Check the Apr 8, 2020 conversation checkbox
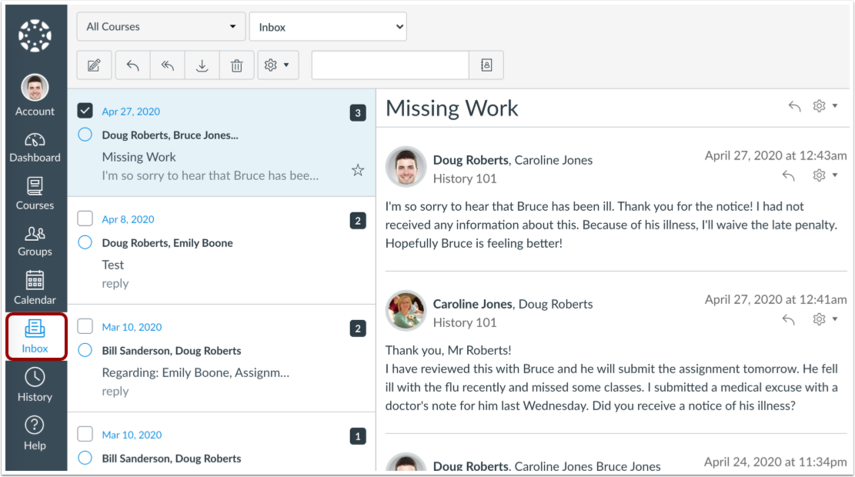This screenshot has height=477, width=855. pyautogui.click(x=85, y=219)
